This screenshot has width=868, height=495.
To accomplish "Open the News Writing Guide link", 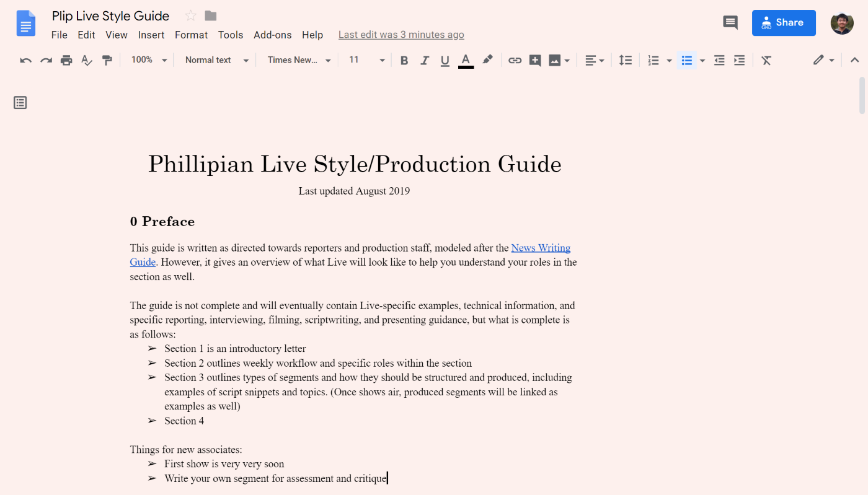I will pyautogui.click(x=541, y=247).
